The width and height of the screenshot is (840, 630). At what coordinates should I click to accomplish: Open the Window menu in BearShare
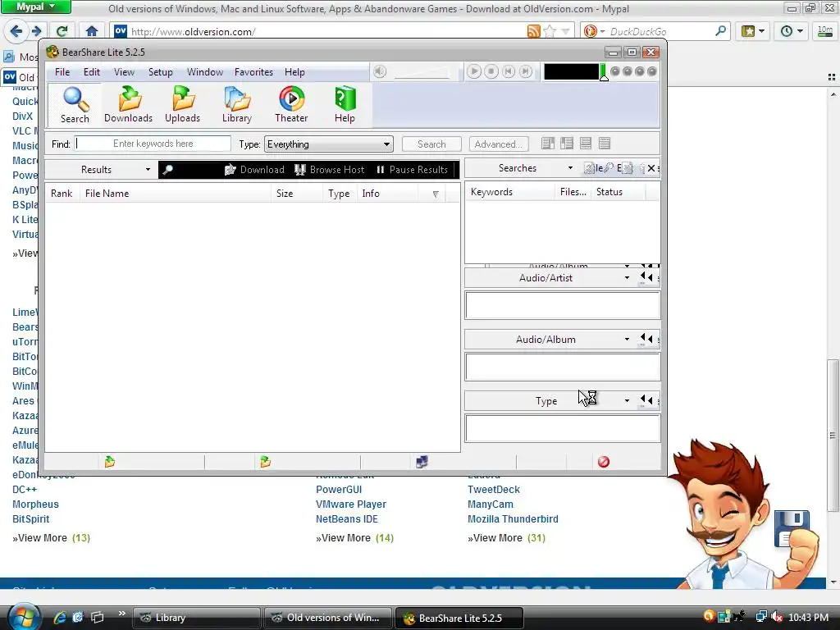[204, 72]
